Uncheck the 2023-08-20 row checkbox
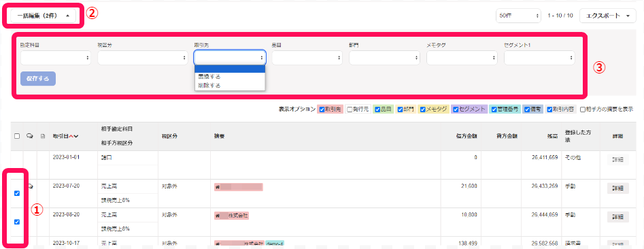Image resolution: width=644 pixels, height=249 pixels. [x=17, y=222]
